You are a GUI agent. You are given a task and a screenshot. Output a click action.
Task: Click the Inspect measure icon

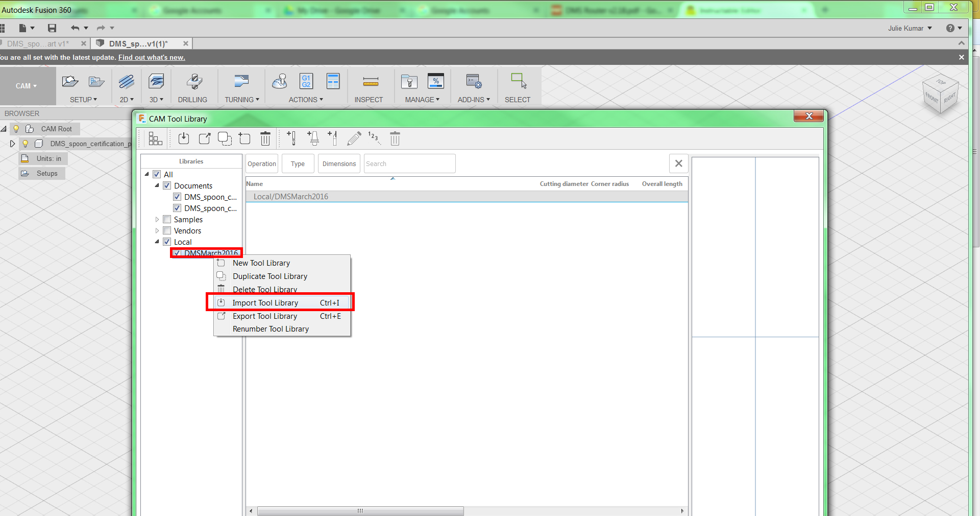coord(371,82)
